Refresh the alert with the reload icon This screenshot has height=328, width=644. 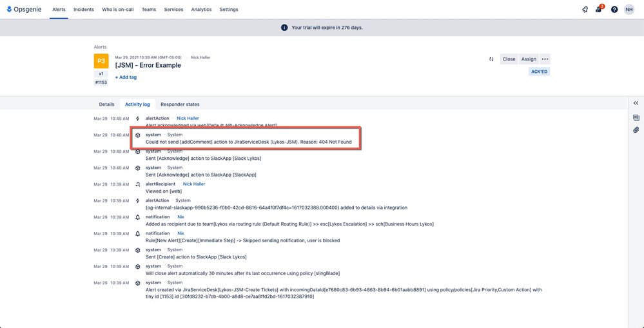click(491, 59)
